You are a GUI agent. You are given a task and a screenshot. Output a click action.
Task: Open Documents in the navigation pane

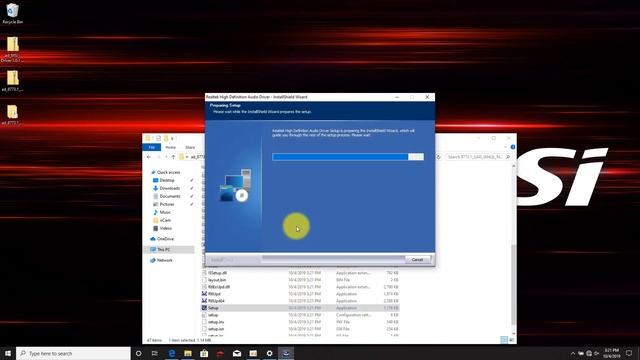170,196
